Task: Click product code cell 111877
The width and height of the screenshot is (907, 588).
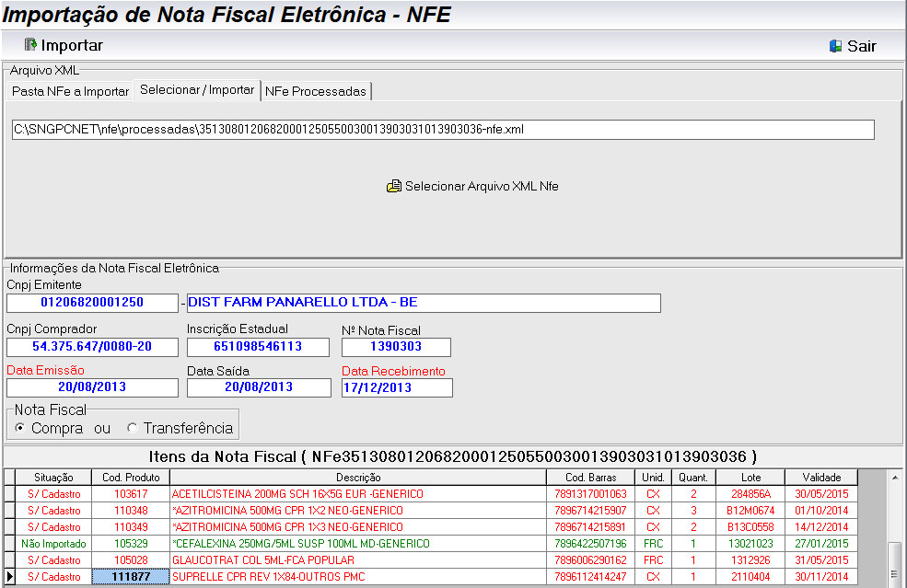Action: pos(131,577)
